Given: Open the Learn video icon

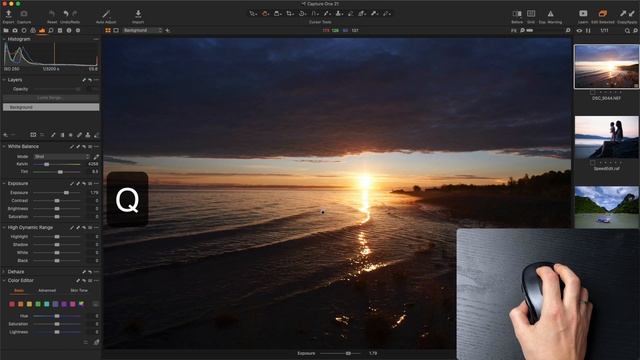Looking at the screenshot, I should point(583,13).
